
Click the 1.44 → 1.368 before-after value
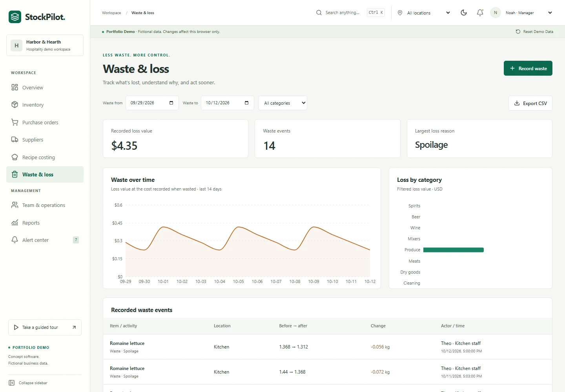(x=292, y=372)
